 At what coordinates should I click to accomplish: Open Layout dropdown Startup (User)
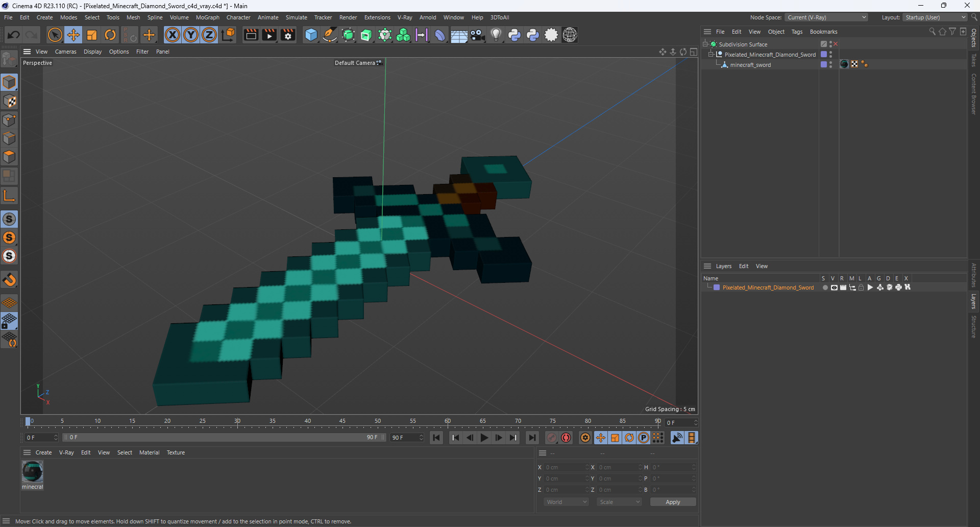pyautogui.click(x=935, y=17)
